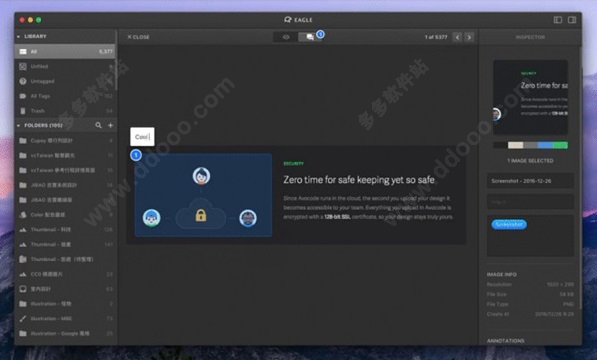
Task: Open the All Tags library item
Action: (x=65, y=96)
